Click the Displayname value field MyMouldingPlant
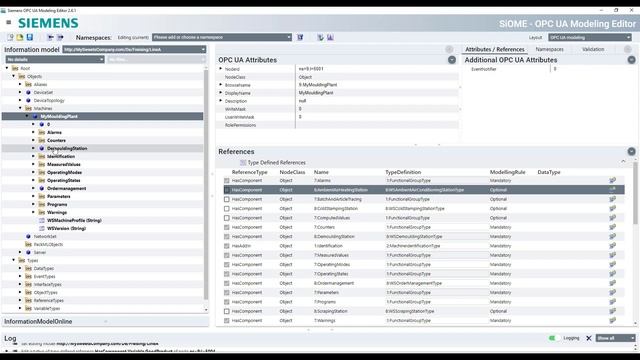Viewport: 640px width, 360px height. 378,93
